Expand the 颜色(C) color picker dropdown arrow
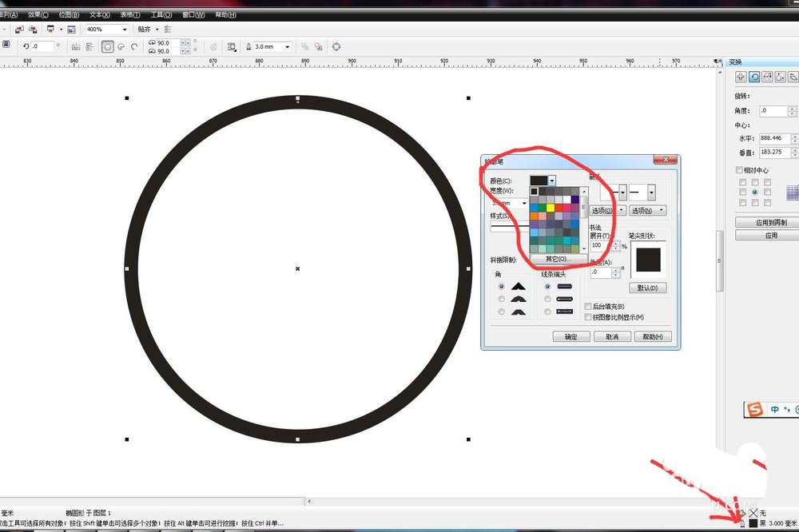 [x=552, y=181]
